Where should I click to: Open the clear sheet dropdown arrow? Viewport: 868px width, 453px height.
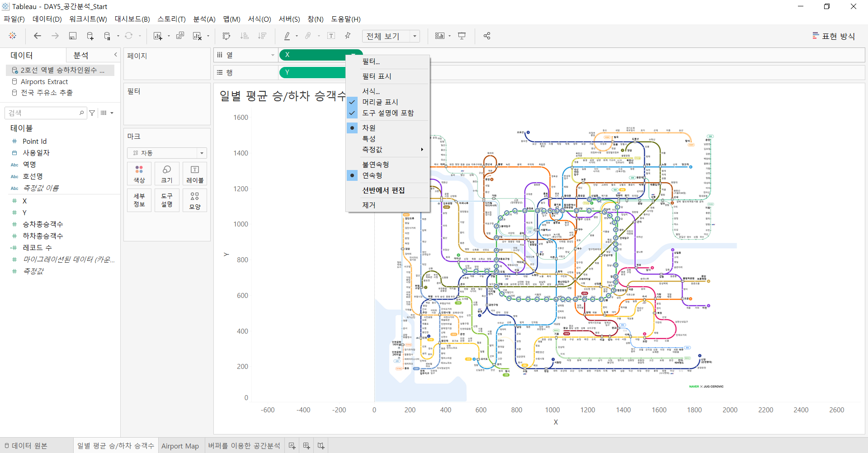208,36
